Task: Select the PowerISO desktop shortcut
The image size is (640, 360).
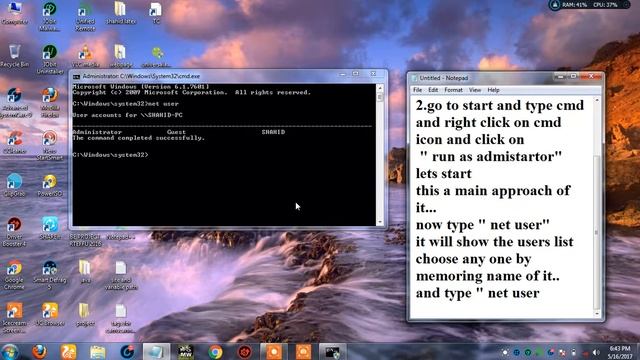Action: click(x=50, y=184)
